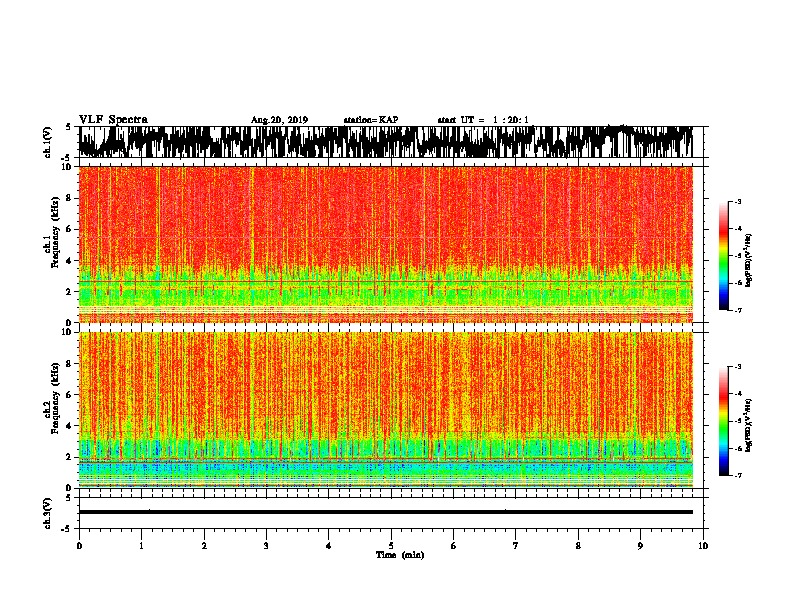Click the "6" kHz tick of ch.1 spectrogram
Image resolution: width=792 pixels, height=612 pixels.
(x=70, y=229)
